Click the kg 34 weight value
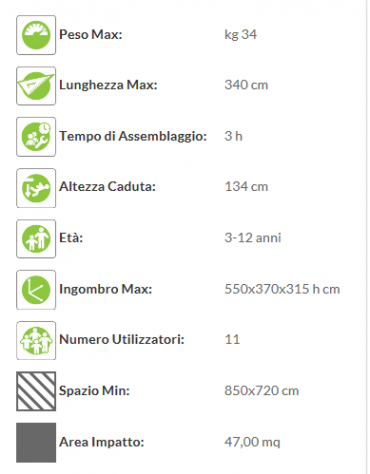Viewport: 370px width, 474px height. coord(241,35)
